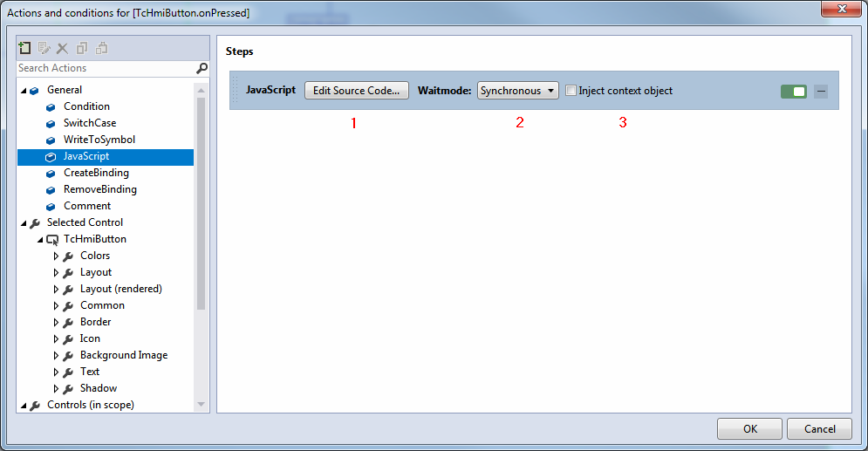
Task: Collapse the TcHmiButton node
Action: click(x=40, y=240)
